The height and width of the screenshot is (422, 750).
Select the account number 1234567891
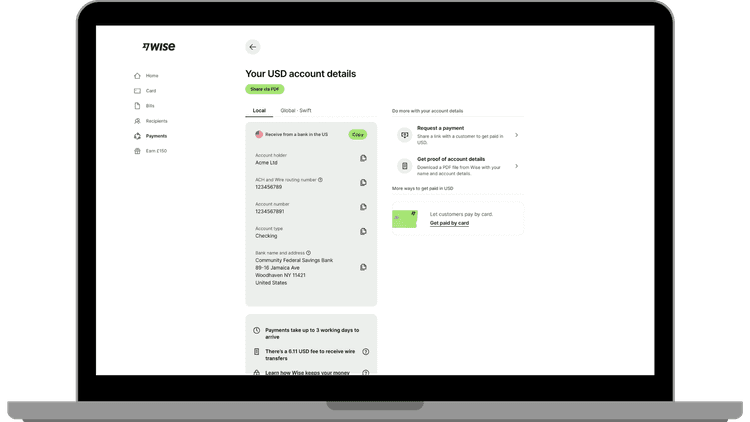[x=270, y=211]
